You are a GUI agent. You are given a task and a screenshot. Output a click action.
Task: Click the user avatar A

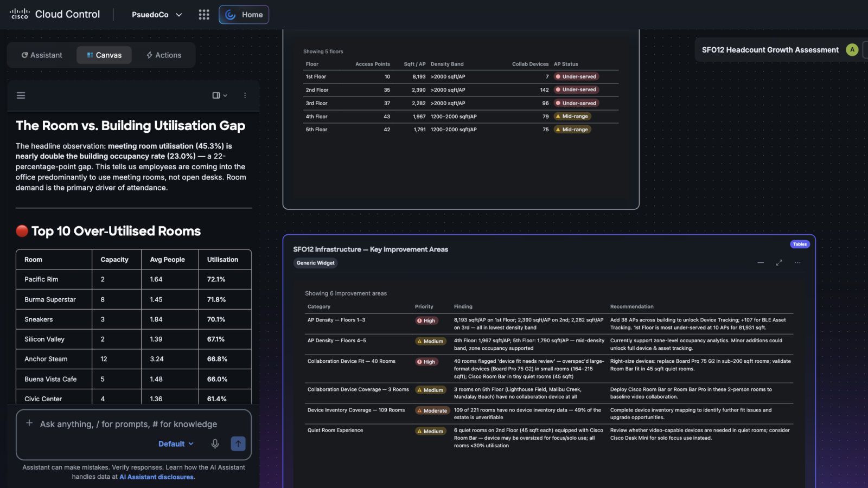pyautogui.click(x=852, y=49)
